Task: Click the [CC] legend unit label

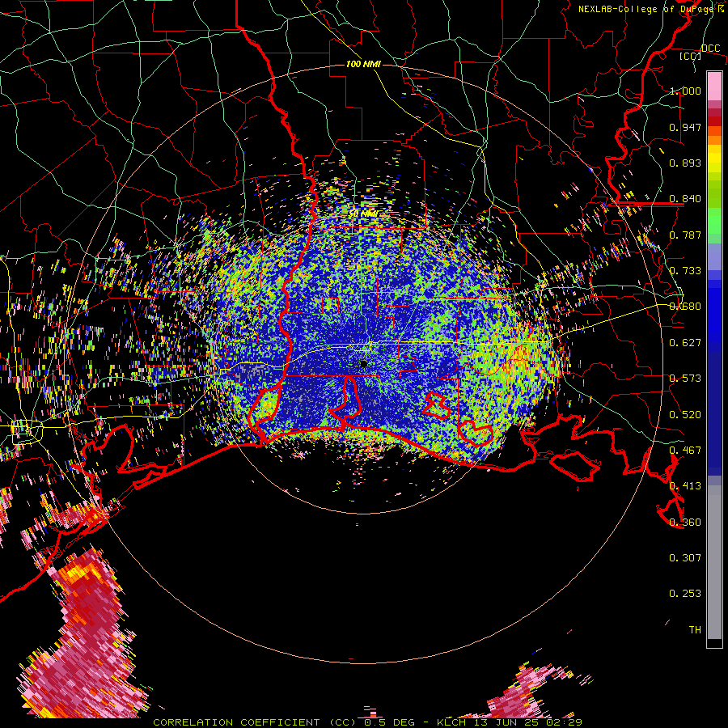Action: [x=691, y=57]
